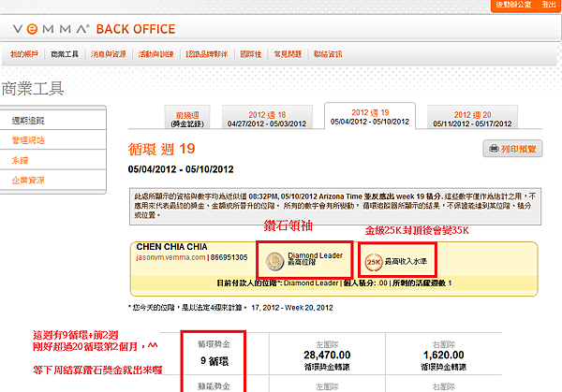The width and height of the screenshot is (562, 392).
Task: Open the 我的帳戶 menu
Action: [24, 54]
